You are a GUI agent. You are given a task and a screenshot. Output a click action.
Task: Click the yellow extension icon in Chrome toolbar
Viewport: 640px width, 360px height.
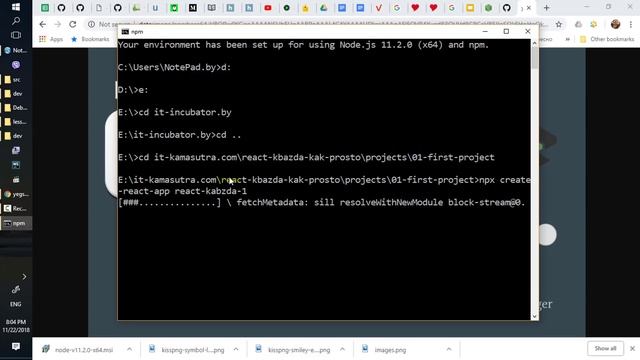[593, 24]
